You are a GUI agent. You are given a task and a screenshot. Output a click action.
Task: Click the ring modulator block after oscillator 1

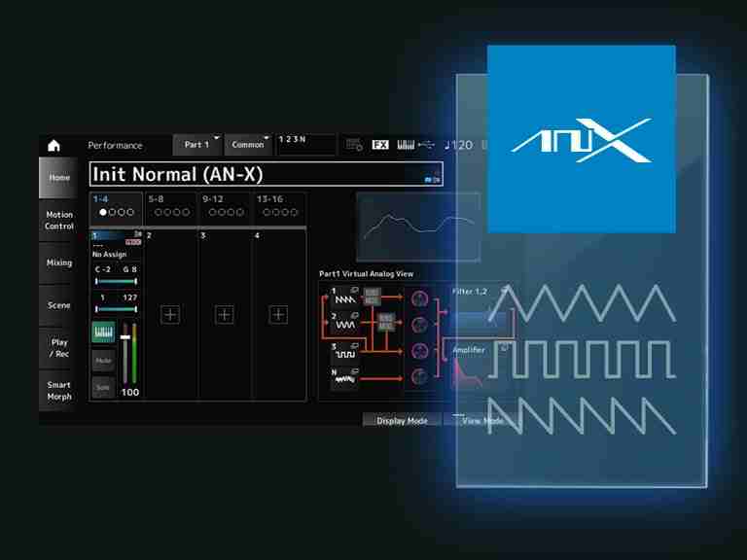pyautogui.click(x=373, y=297)
